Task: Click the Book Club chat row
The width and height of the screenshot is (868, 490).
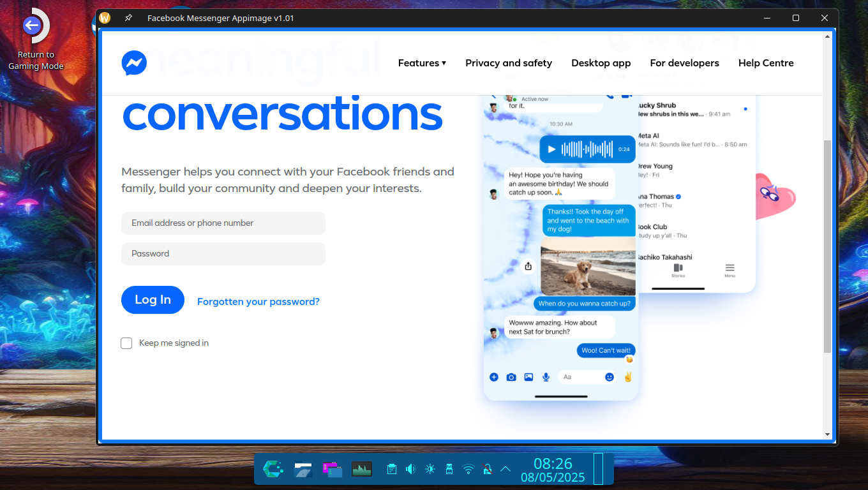Action: coord(693,231)
